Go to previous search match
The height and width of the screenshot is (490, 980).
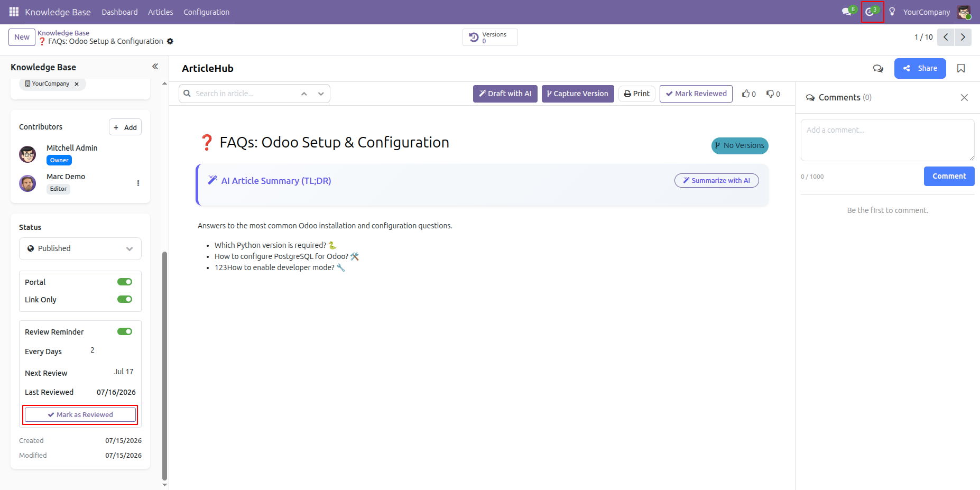pyautogui.click(x=304, y=94)
